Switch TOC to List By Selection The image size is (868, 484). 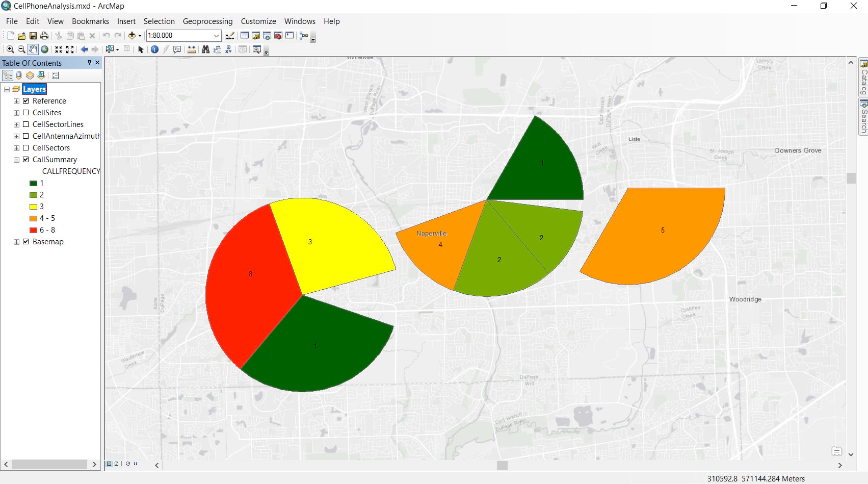point(41,75)
